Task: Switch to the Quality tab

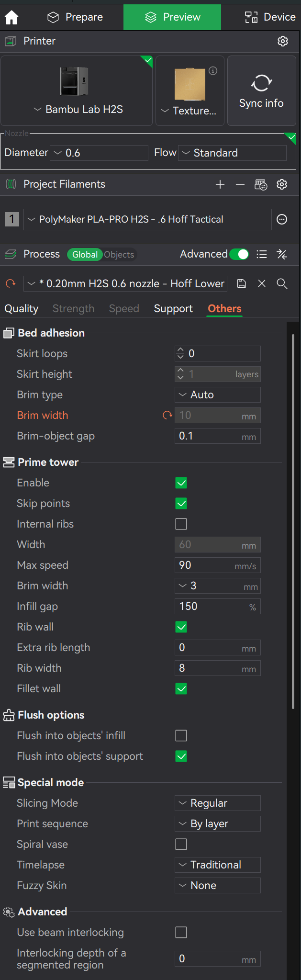Action: [x=22, y=309]
